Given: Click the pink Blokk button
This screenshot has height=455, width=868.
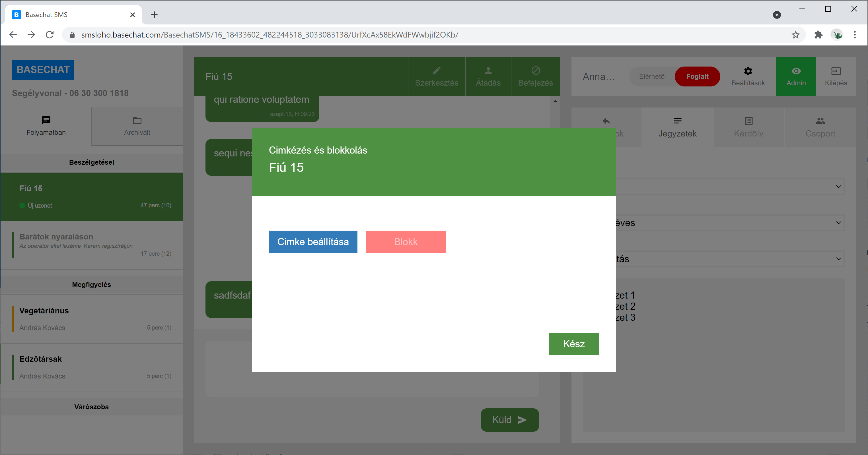Looking at the screenshot, I should (x=405, y=242).
